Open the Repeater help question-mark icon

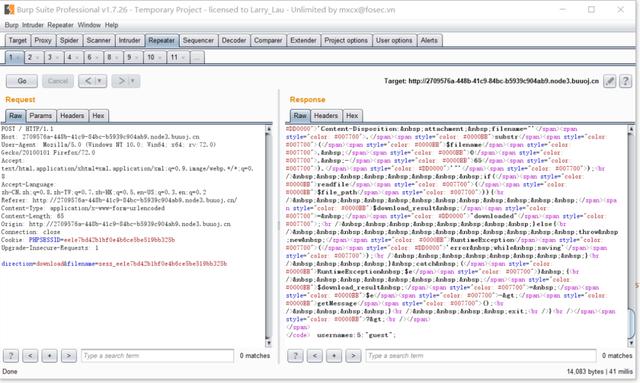click(625, 81)
